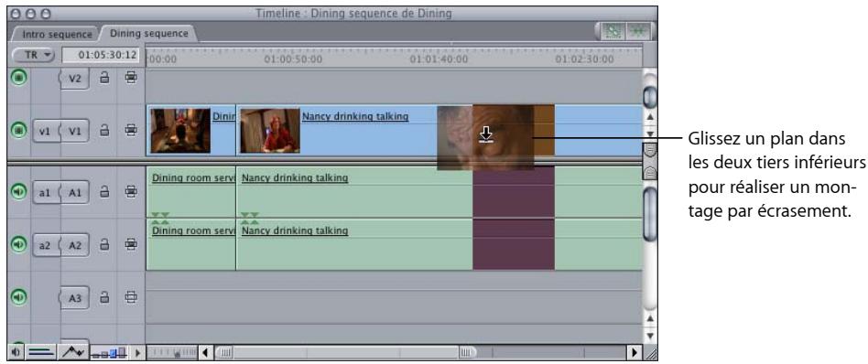Click audio pane scroll up arrow
868x364 pixels.
point(650,319)
